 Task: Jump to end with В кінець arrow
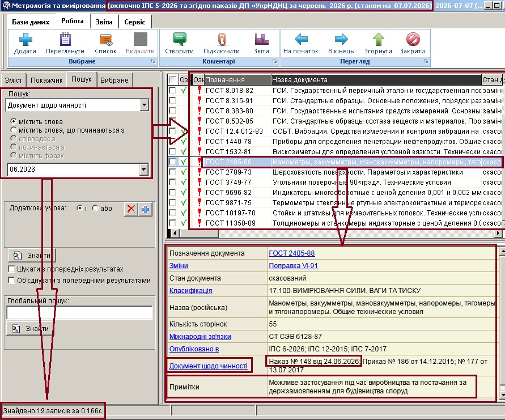[x=341, y=39]
